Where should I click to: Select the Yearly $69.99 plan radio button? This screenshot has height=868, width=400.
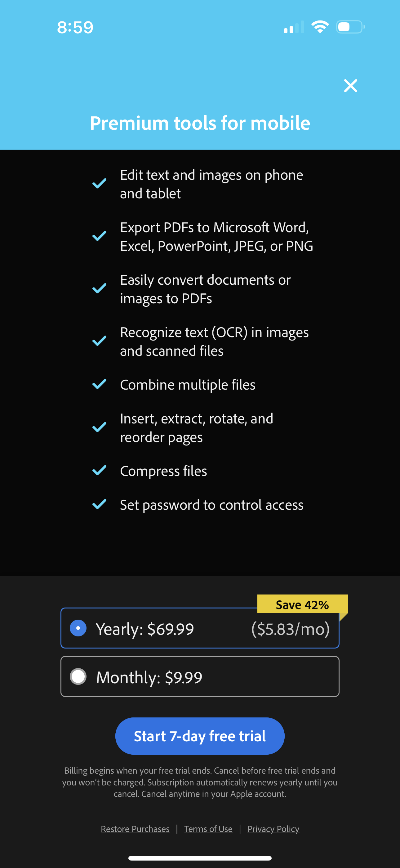click(x=78, y=628)
